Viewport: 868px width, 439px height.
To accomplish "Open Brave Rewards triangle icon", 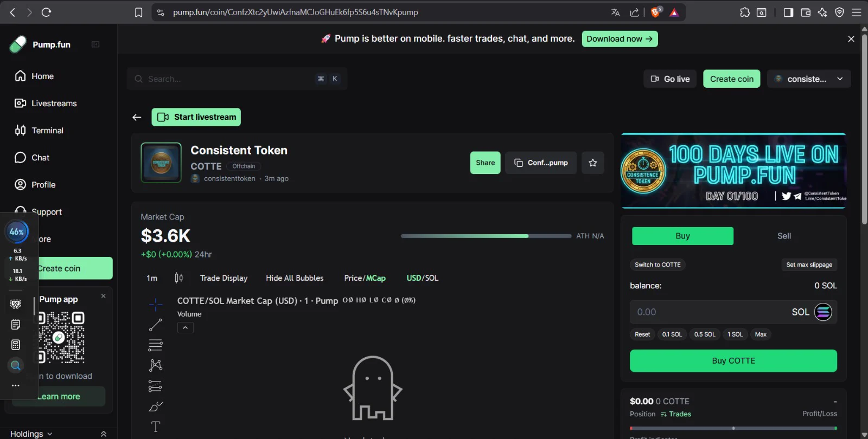I will (x=674, y=12).
